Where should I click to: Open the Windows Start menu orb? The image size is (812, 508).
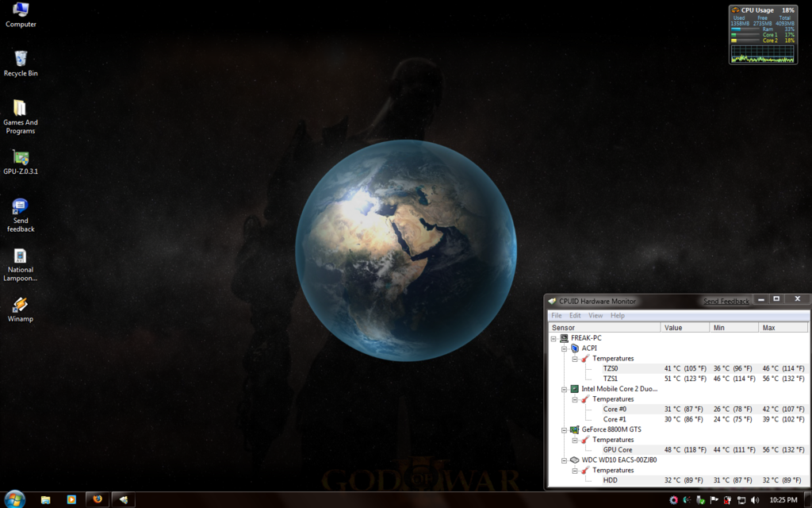tap(14, 499)
